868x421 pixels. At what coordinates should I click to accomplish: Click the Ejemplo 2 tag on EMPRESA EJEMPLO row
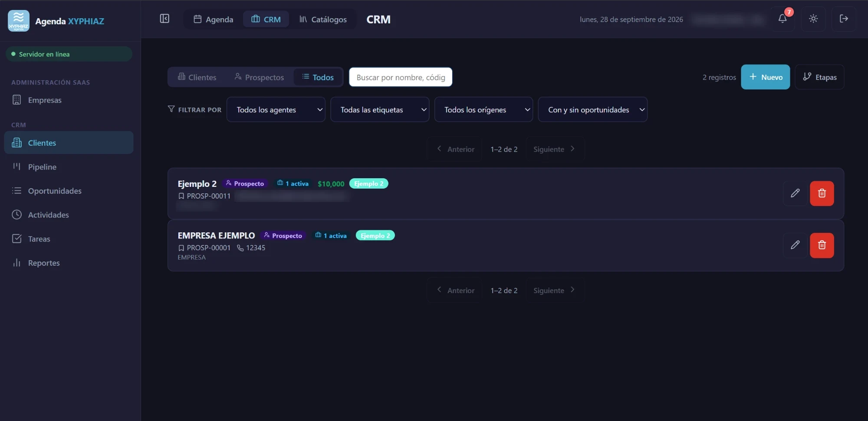tap(375, 235)
